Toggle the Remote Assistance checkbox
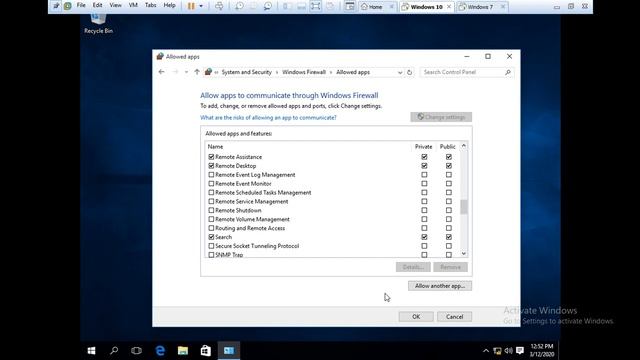 (x=211, y=157)
